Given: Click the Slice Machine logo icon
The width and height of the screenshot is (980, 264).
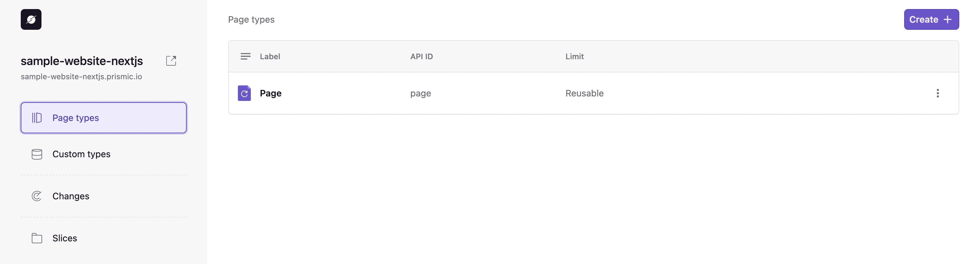Looking at the screenshot, I should point(31,19).
